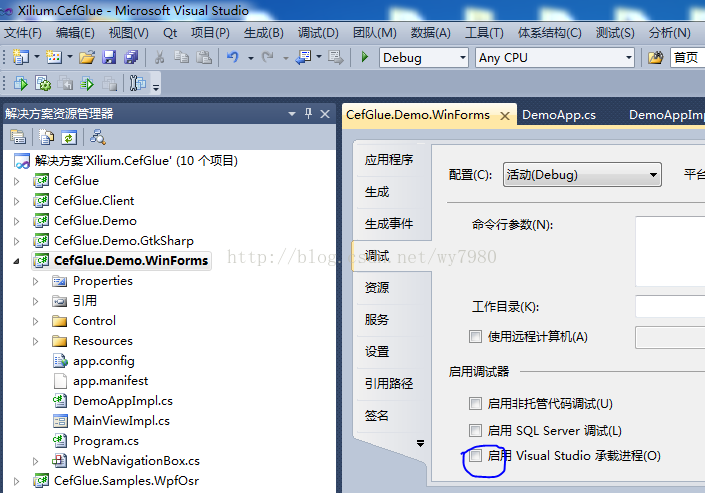This screenshot has width=705, height=493.
Task: Click the Show All Files icon
Action: click(46, 137)
